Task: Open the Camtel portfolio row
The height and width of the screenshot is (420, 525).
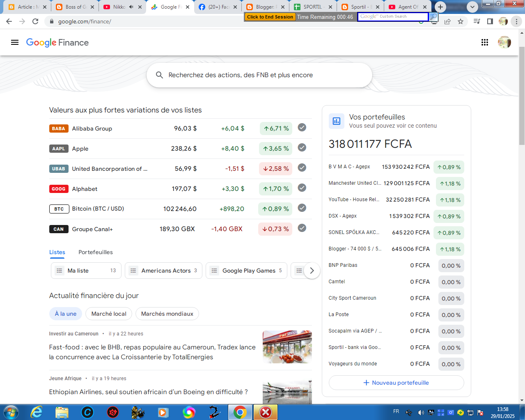Action: [397, 282]
